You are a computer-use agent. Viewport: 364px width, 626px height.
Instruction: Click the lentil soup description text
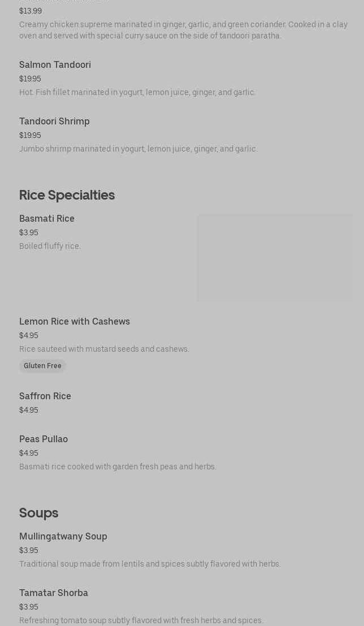point(150,564)
